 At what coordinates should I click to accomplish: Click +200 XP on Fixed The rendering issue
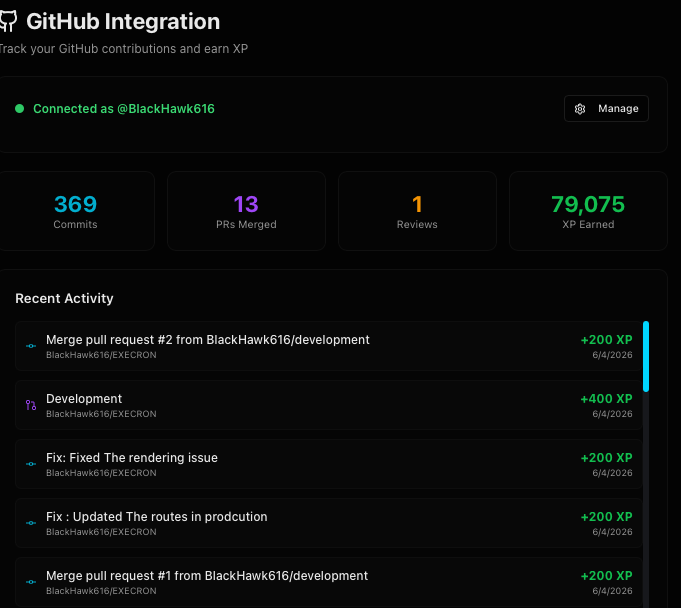tap(606, 458)
